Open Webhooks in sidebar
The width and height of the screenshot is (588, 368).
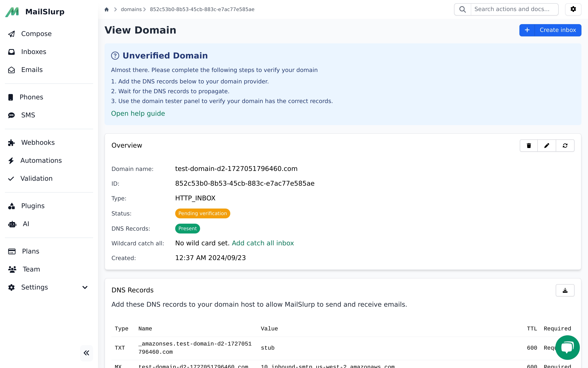click(38, 143)
